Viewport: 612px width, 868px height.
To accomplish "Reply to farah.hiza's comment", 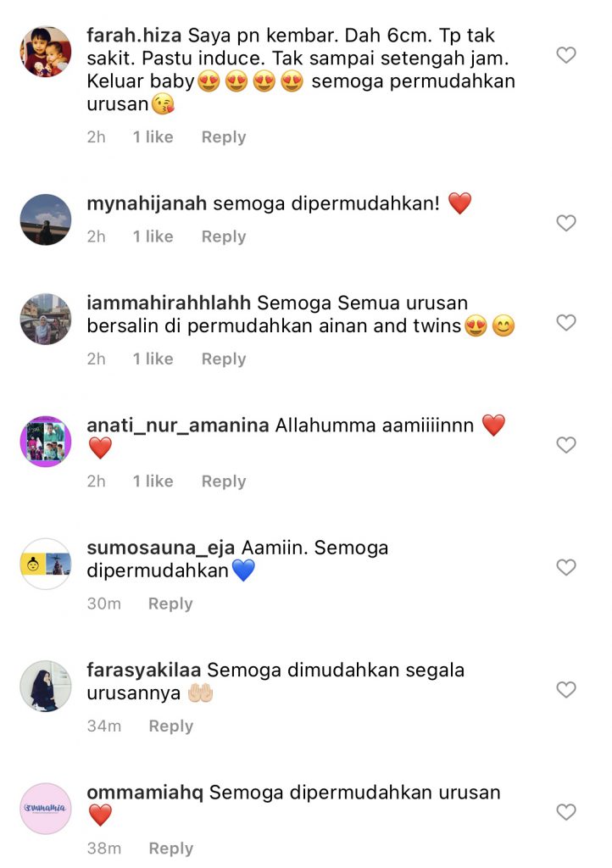I will click(x=224, y=137).
